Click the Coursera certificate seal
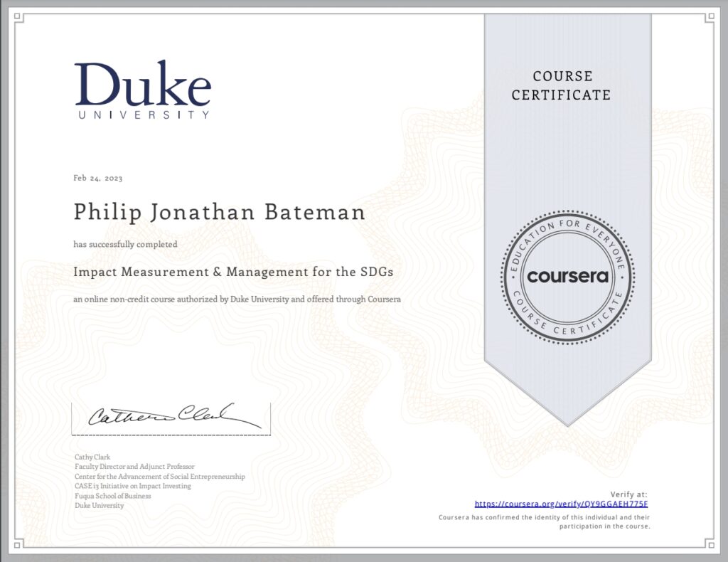The height and width of the screenshot is (562, 728). [568, 277]
